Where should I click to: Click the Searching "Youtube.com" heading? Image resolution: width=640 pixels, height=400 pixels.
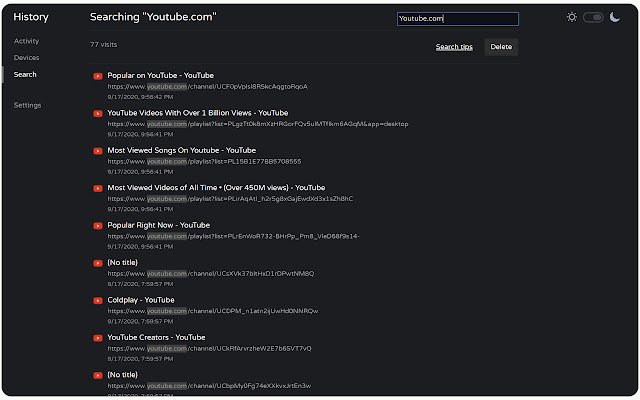pyautogui.click(x=153, y=17)
